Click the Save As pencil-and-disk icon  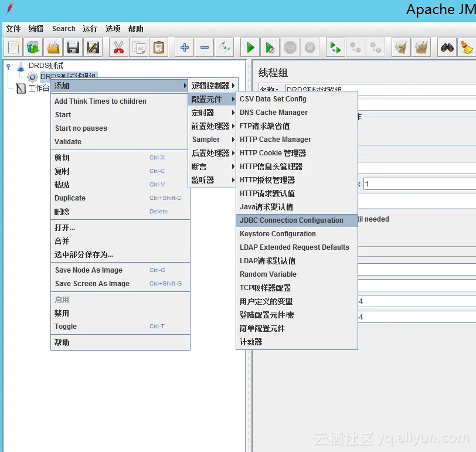tap(93, 47)
